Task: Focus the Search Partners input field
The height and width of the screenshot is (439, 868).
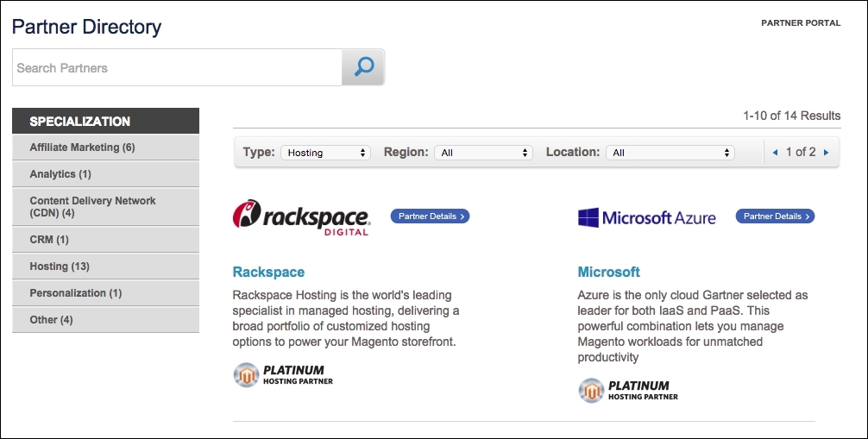Action: [x=177, y=67]
